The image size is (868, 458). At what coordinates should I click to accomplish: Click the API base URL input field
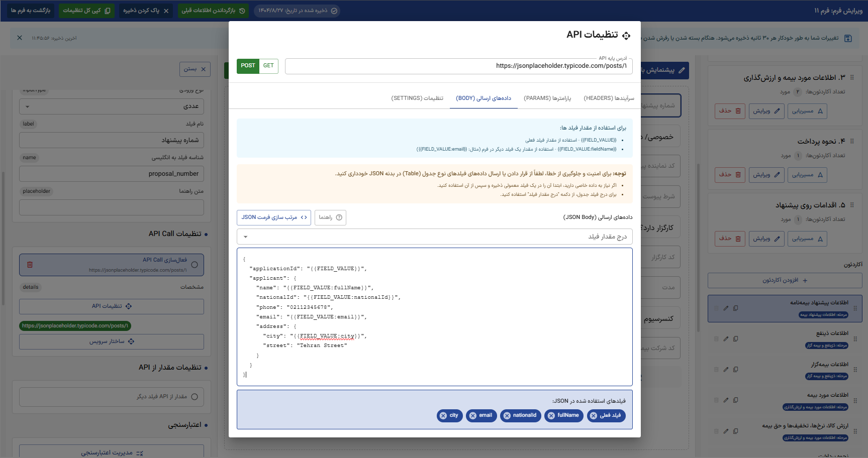[x=457, y=66]
